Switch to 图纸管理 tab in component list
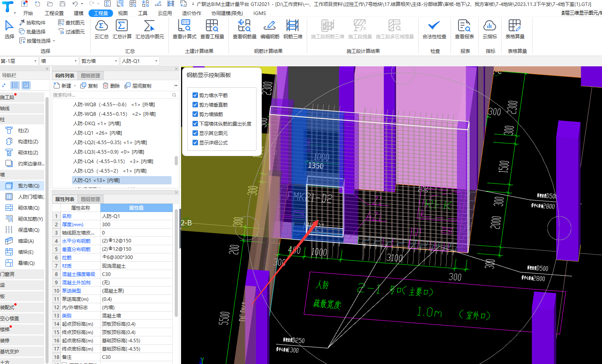Viewport: 602px width, 364px height. pos(91,75)
